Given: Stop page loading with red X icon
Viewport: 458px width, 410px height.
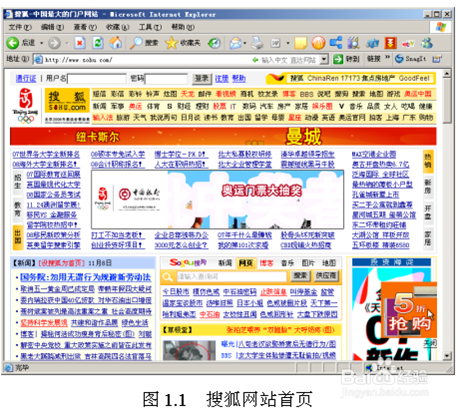Looking at the screenshot, I should pyautogui.click(x=80, y=43).
